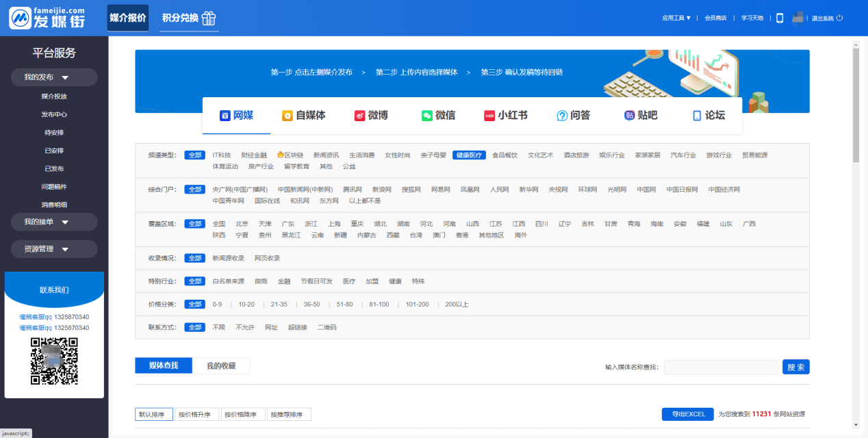Open the 应用工具 dropdown
Image resolution: width=868 pixels, height=438 pixels.
676,18
